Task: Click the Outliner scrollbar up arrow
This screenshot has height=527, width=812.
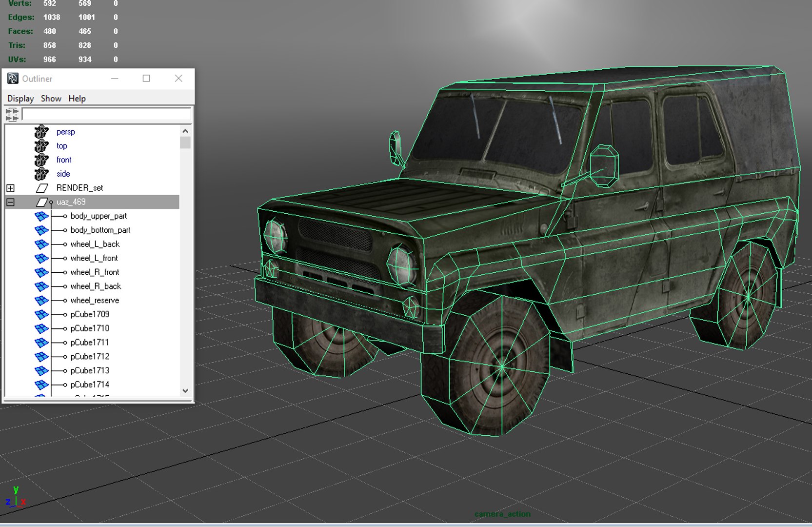Action: tap(185, 131)
